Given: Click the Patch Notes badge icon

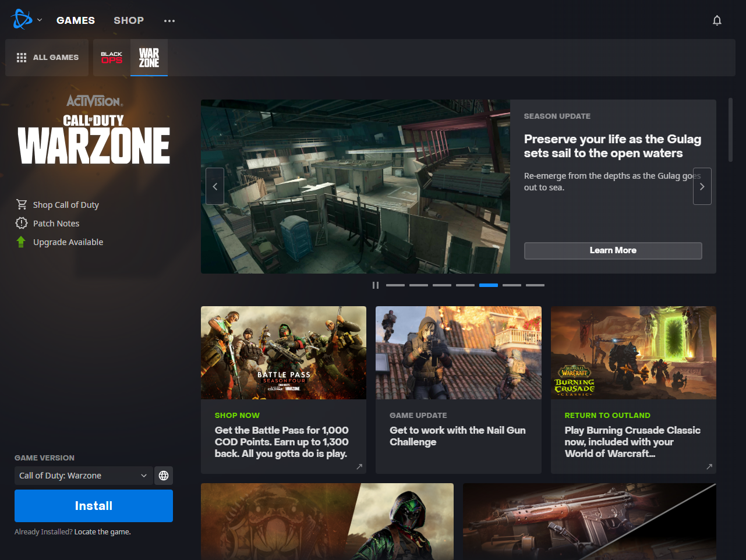Looking at the screenshot, I should click(22, 223).
